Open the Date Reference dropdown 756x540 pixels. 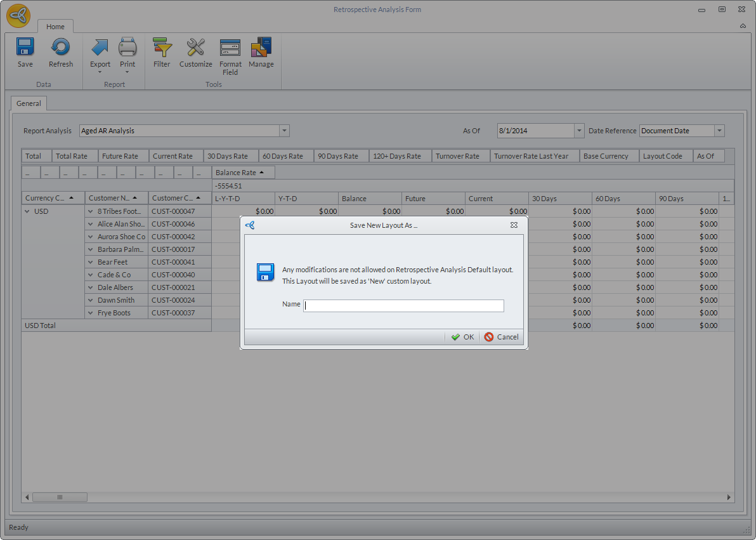(719, 131)
